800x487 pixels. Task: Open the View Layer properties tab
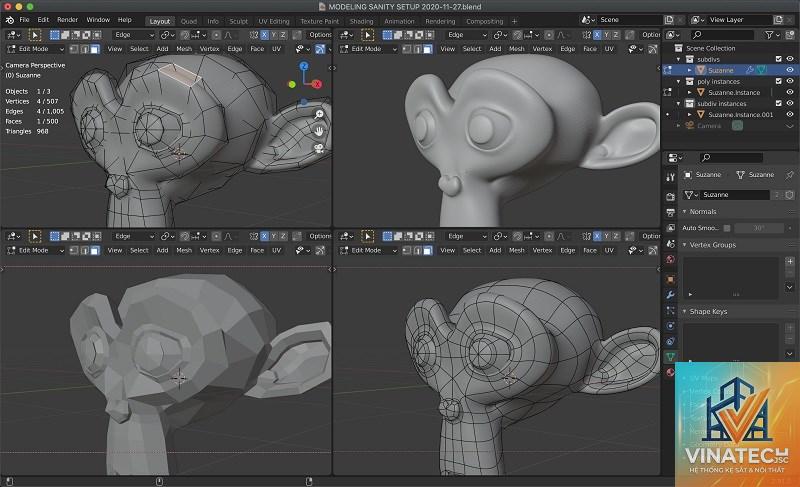click(x=670, y=228)
